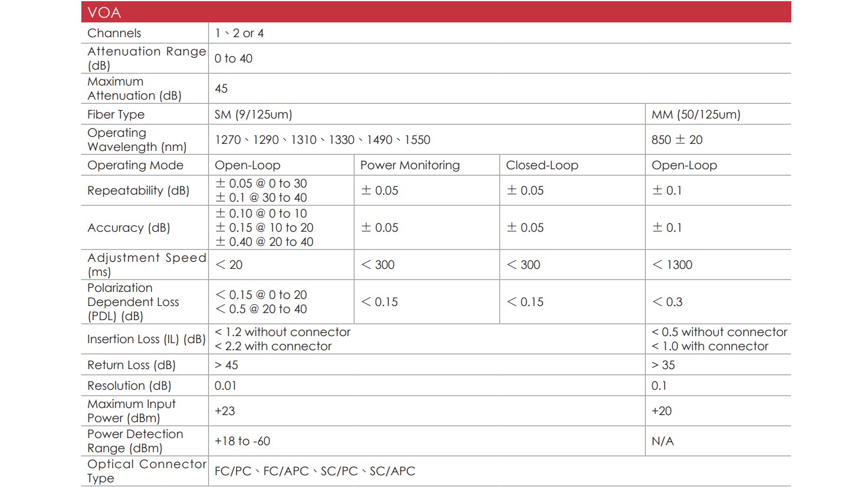Select the +18 to -60 detection range
The height and width of the screenshot is (487, 868).
(x=242, y=441)
